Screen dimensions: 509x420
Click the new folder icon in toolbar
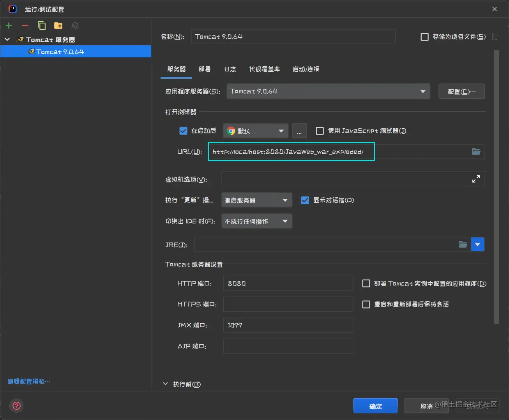pyautogui.click(x=58, y=26)
